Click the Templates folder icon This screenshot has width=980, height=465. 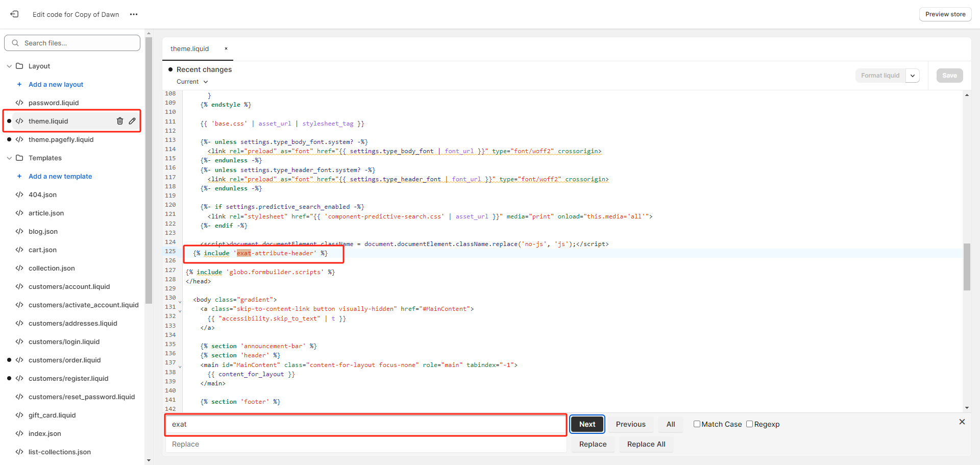(x=19, y=158)
